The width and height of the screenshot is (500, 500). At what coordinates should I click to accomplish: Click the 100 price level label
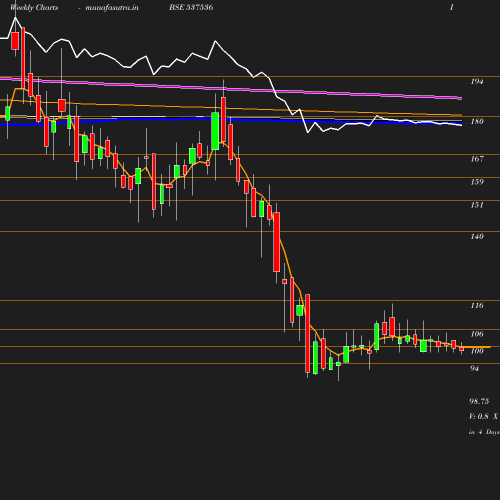(x=477, y=351)
